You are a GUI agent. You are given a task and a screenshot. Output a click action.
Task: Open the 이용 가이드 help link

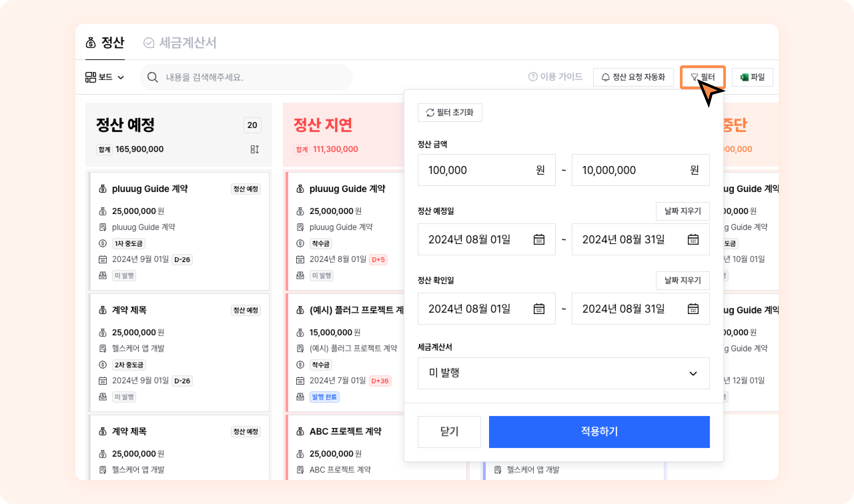coord(555,77)
